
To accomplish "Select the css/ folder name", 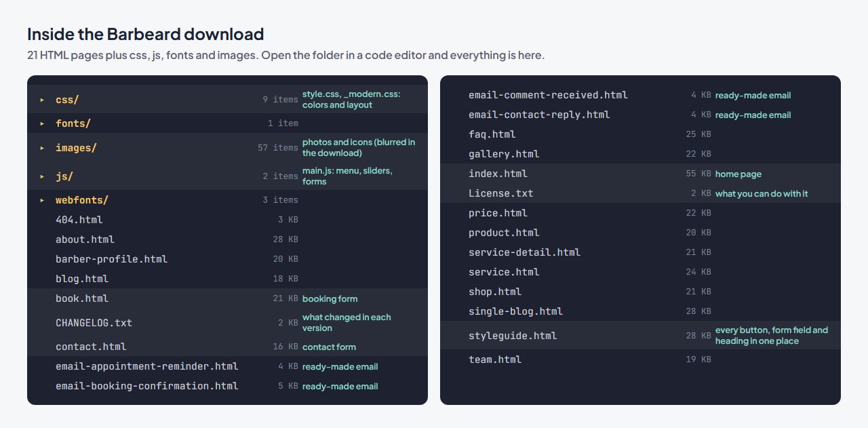I will pyautogui.click(x=67, y=100).
